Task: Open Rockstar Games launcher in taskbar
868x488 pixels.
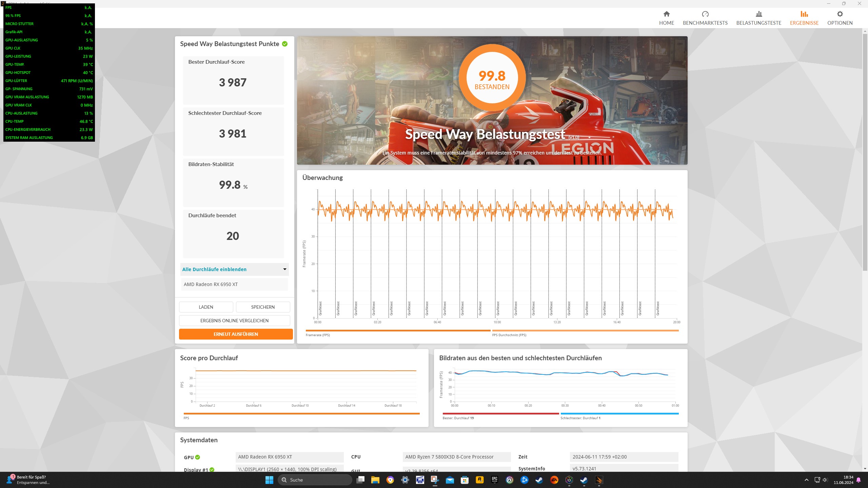Action: coord(479,480)
